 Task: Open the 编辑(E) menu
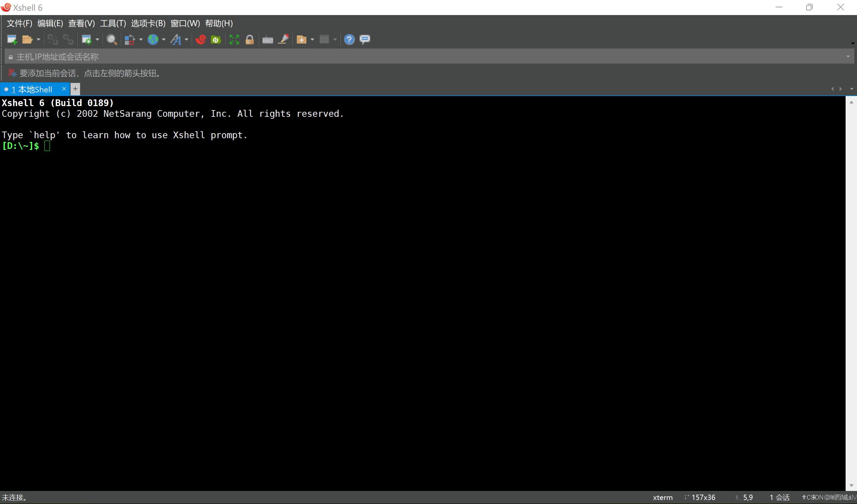[x=50, y=23]
